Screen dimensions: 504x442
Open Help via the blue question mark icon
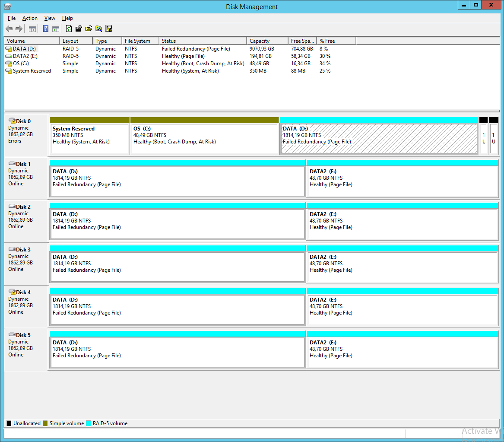pyautogui.click(x=46, y=29)
